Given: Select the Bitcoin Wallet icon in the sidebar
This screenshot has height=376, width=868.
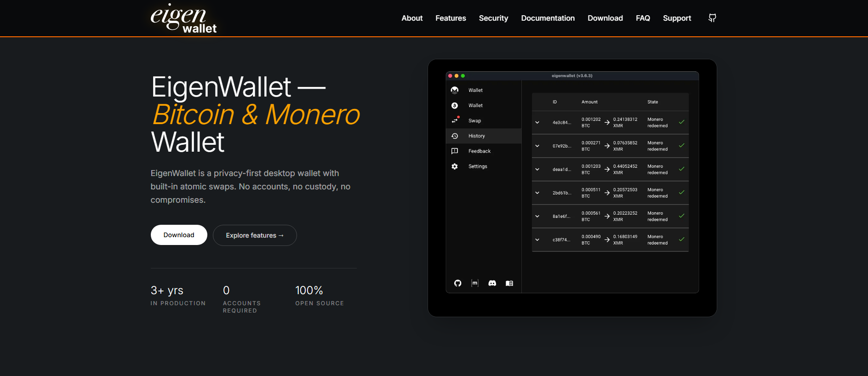Looking at the screenshot, I should [455, 105].
